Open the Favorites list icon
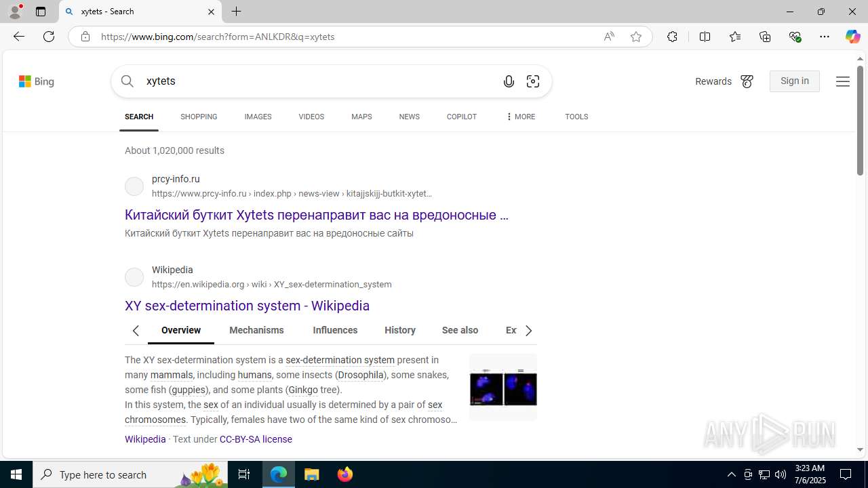 coord(735,37)
